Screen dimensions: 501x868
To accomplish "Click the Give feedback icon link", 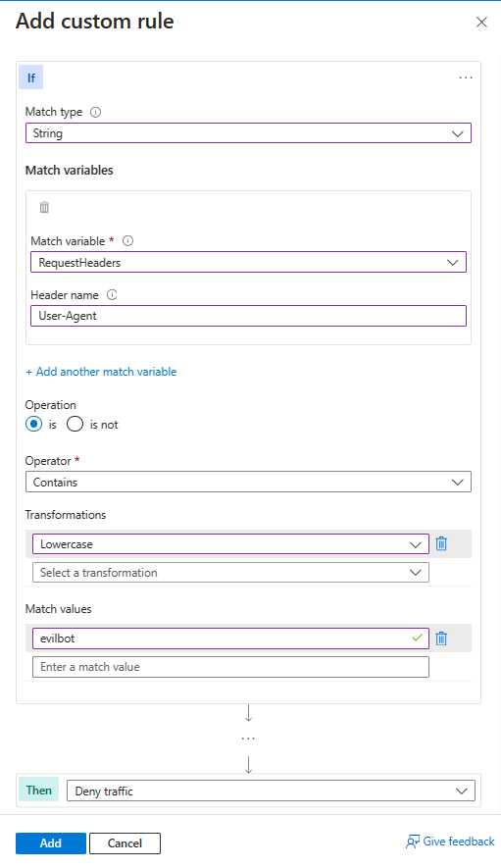I will [x=449, y=842].
